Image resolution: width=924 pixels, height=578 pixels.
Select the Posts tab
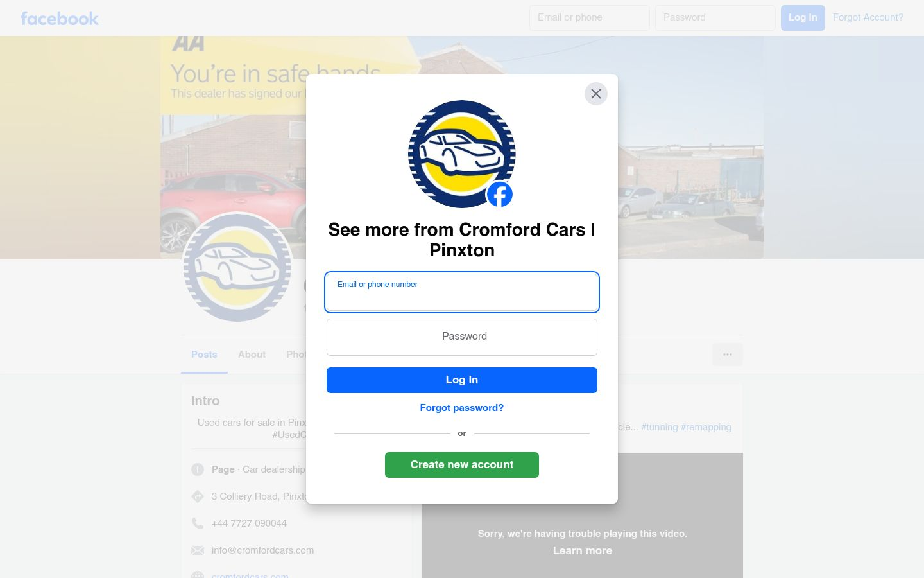pyautogui.click(x=204, y=355)
